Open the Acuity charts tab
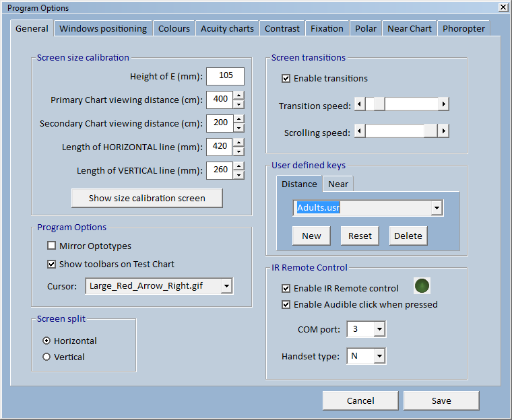 [x=227, y=29]
